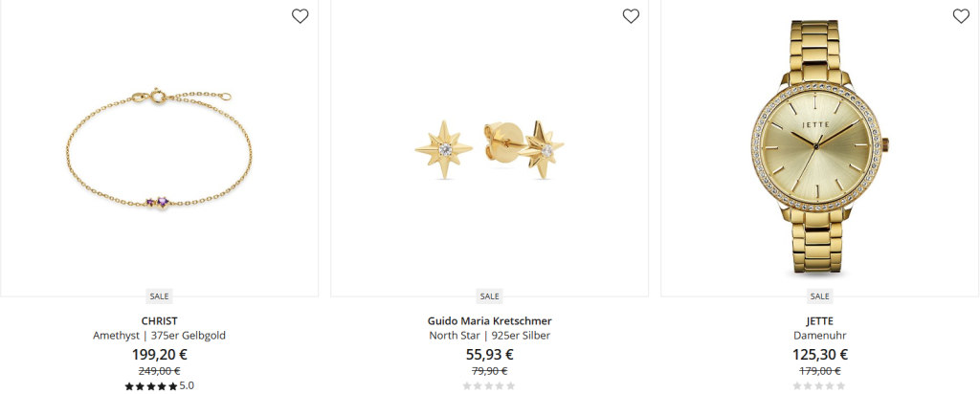Click the 199,20 € bracelet price

(160, 355)
